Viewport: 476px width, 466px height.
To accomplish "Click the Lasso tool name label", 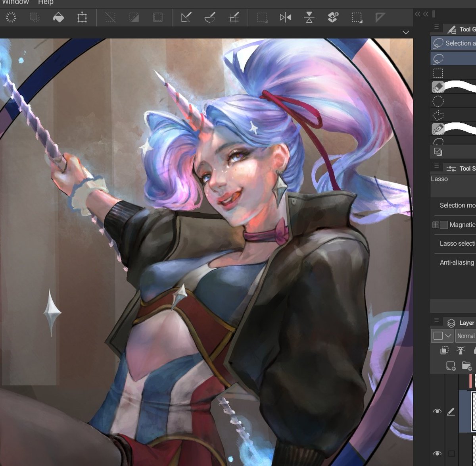I will pyautogui.click(x=440, y=179).
